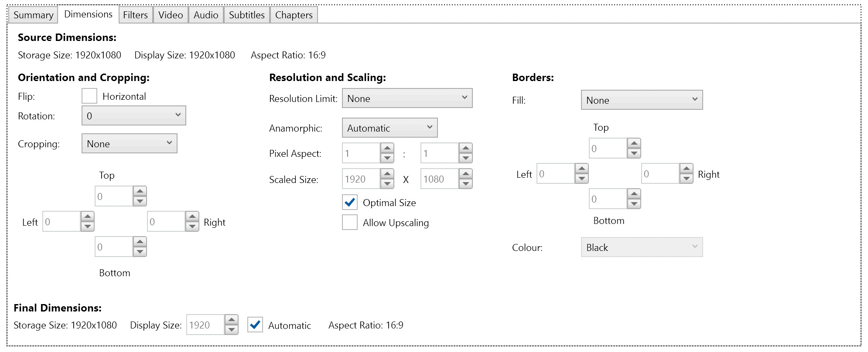This screenshot has height=352, width=868.
Task: Enable the Horizontal flip checkbox
Action: [89, 96]
